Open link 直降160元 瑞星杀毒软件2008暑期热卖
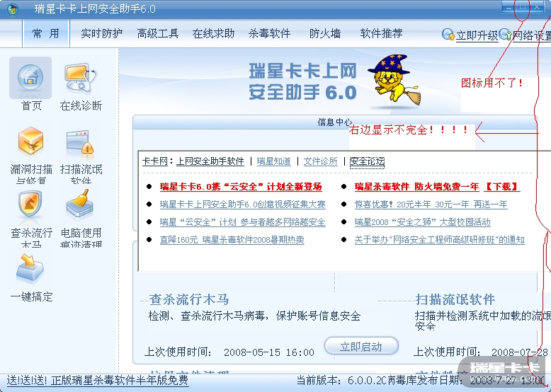 pos(232,240)
